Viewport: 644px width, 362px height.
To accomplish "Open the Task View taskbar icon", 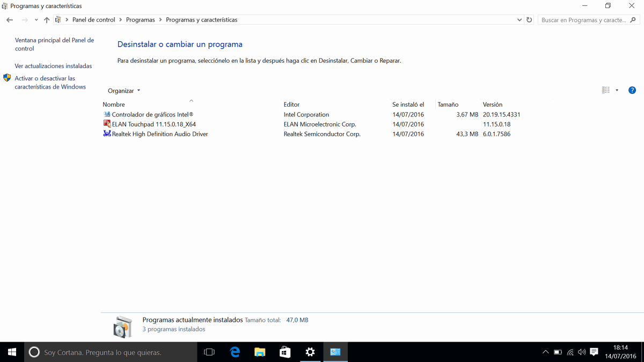I will (x=209, y=352).
